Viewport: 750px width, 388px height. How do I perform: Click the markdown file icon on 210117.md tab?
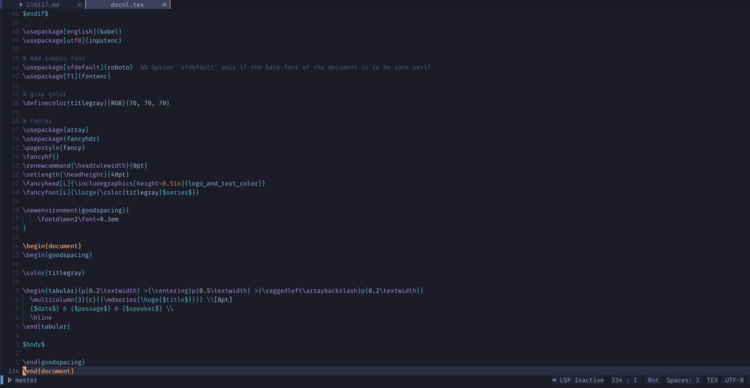[21, 4]
